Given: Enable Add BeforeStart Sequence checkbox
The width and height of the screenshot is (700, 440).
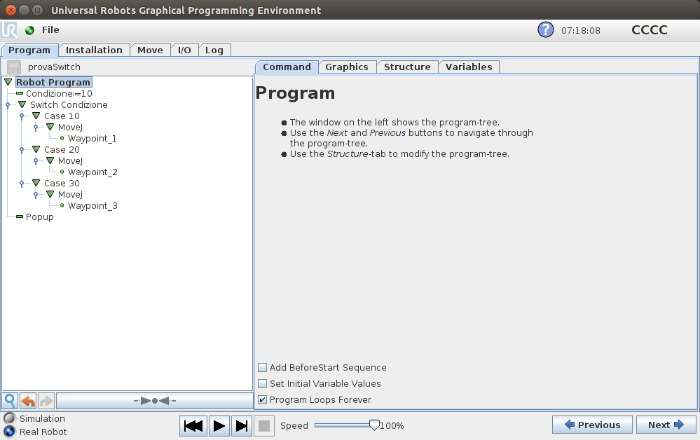Looking at the screenshot, I should pyautogui.click(x=262, y=367).
